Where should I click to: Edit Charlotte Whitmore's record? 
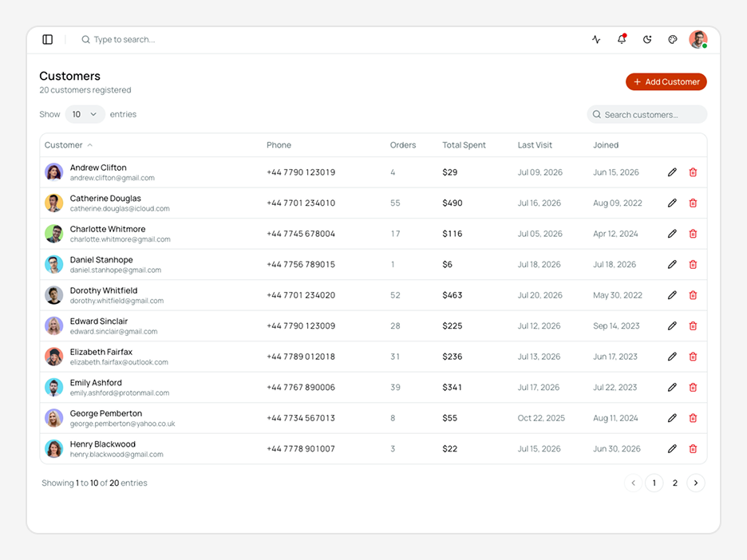pyautogui.click(x=672, y=234)
